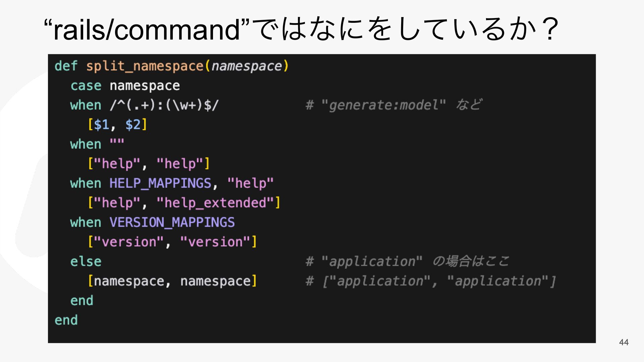Click the line "case namespace"
Viewport: 644px width, 362px height.
click(x=125, y=86)
